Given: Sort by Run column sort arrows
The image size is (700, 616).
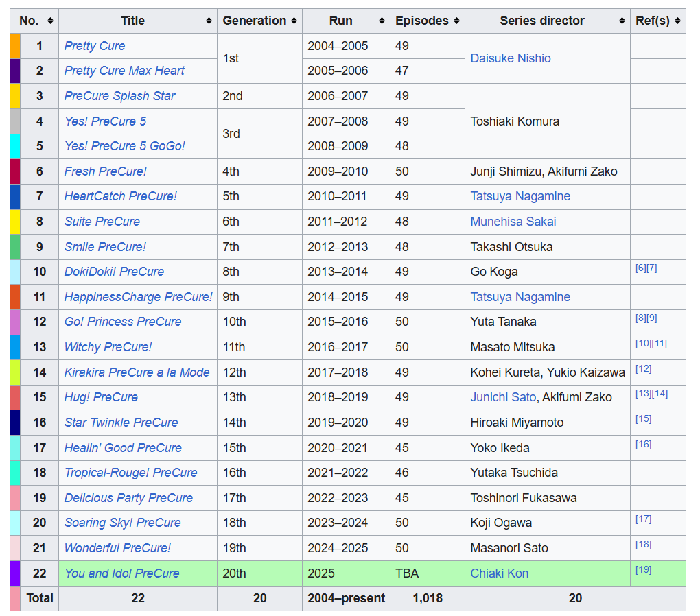Looking at the screenshot, I should pos(382,21).
